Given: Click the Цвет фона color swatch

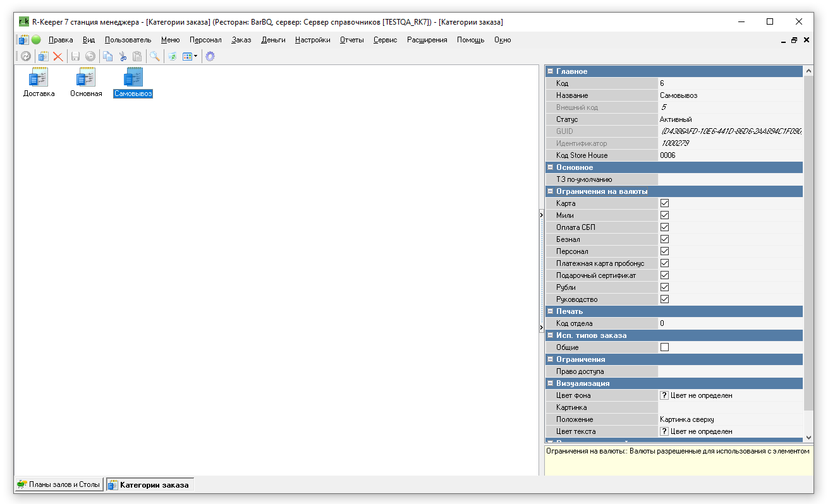Looking at the screenshot, I should coord(664,395).
